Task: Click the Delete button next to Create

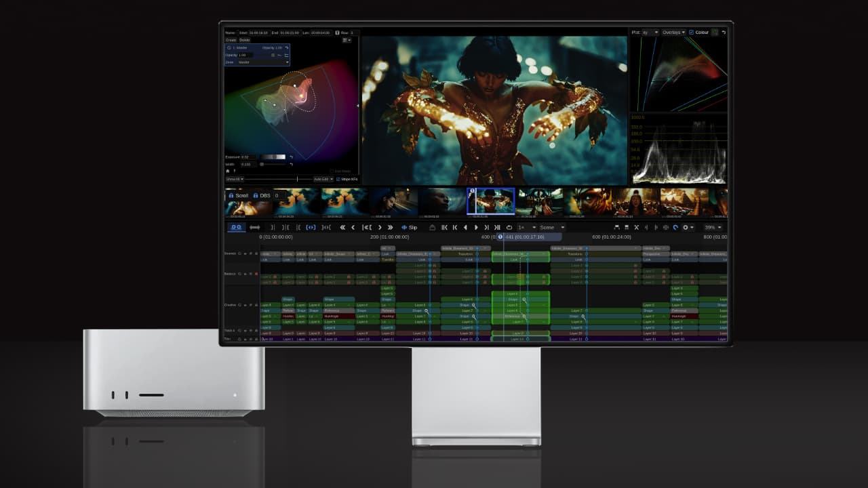Action: pyautogui.click(x=245, y=39)
